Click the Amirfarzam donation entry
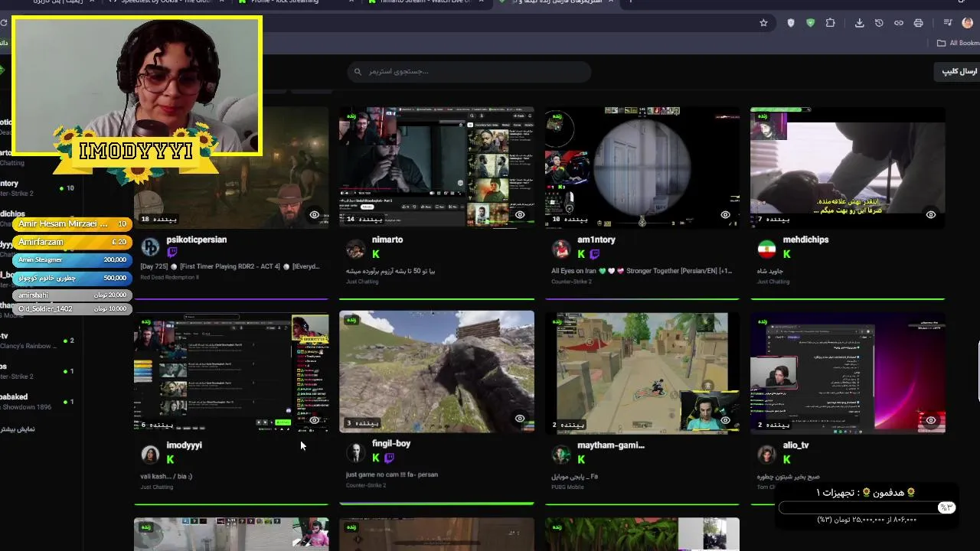Viewport: 980px width, 551px height. 72,242
